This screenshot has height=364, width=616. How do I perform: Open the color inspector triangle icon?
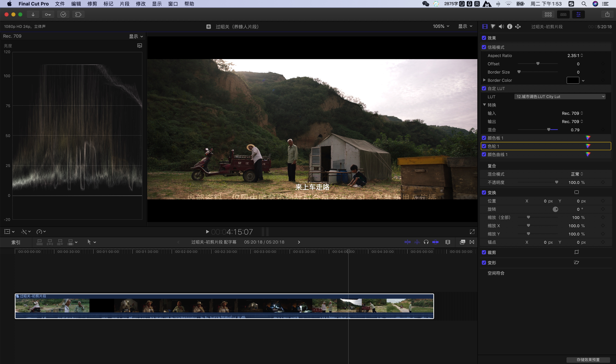point(493,26)
